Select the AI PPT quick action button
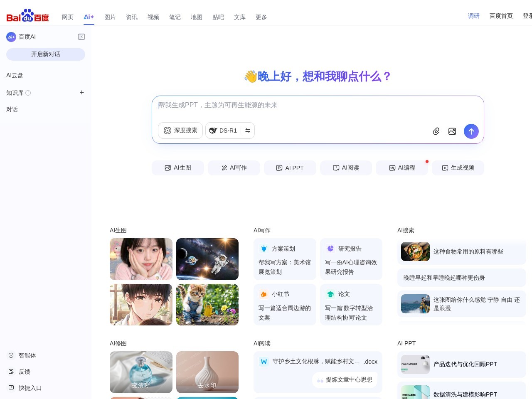The width and height of the screenshot is (532, 399). coord(290,168)
